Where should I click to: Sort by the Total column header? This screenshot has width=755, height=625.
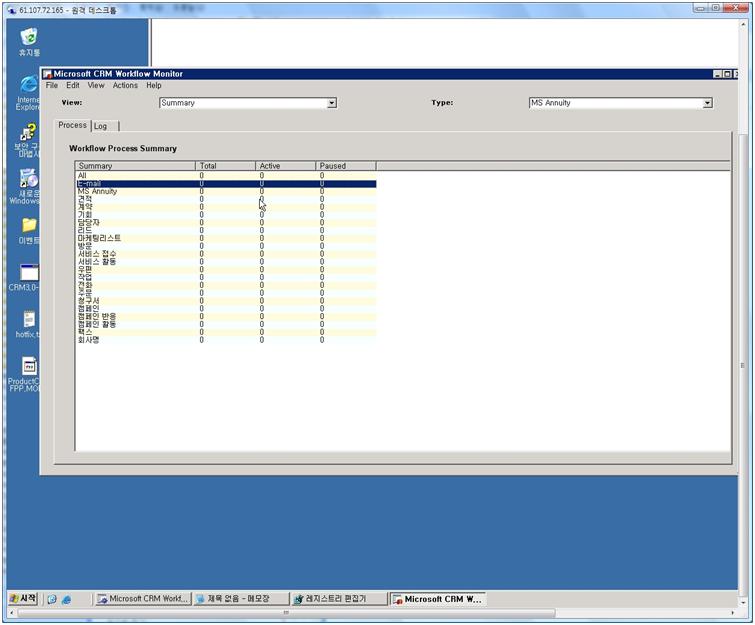225,166
